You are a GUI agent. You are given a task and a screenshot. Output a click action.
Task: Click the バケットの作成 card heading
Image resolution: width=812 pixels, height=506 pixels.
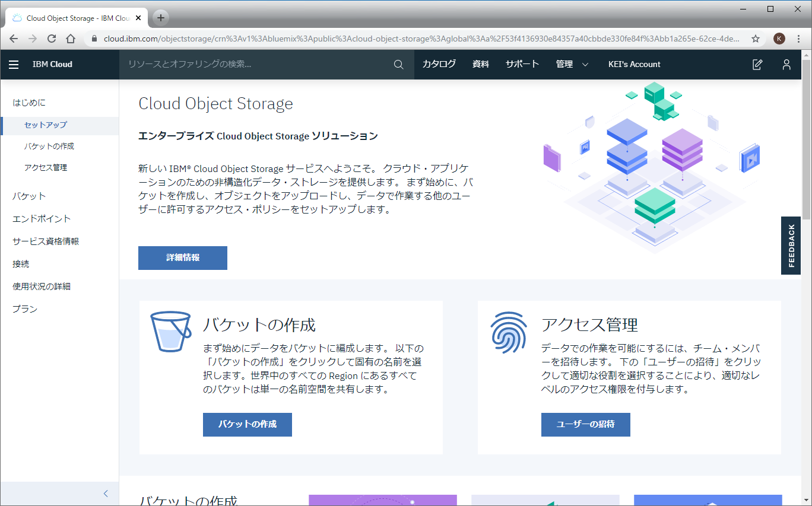[x=259, y=324]
